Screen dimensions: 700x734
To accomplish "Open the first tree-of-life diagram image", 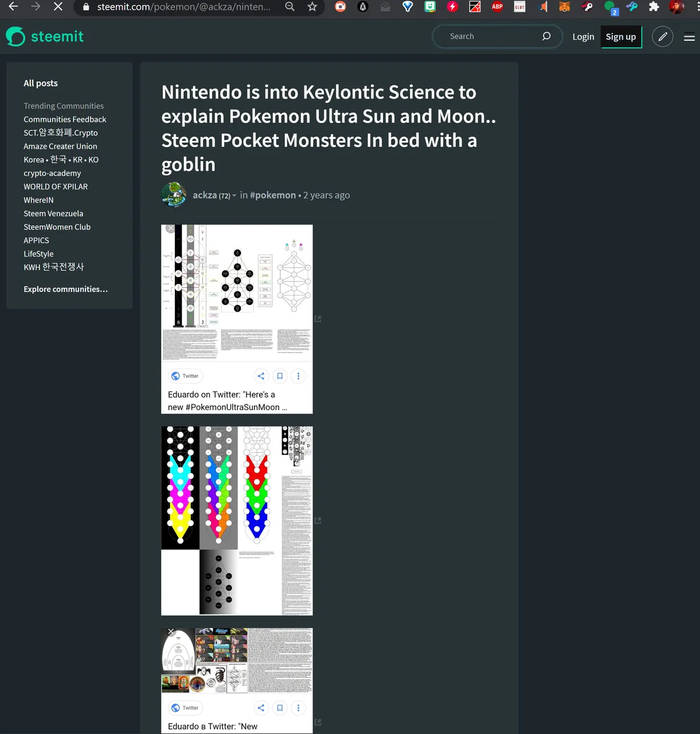I will (237, 319).
